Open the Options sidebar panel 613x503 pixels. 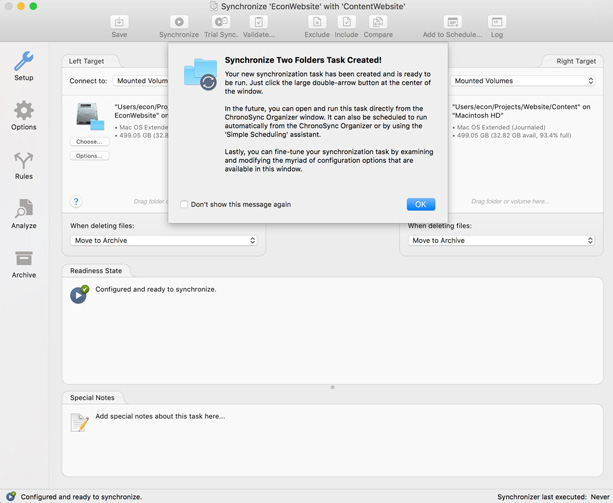click(x=24, y=115)
